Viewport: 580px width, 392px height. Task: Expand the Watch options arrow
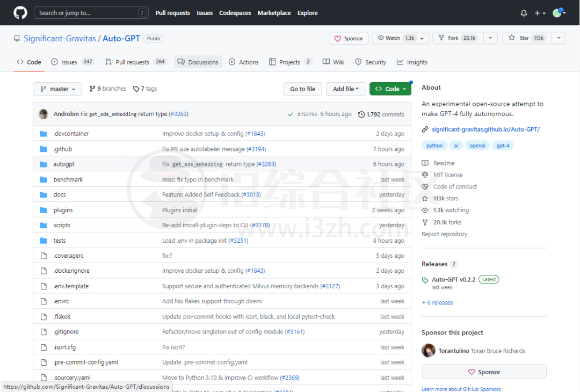[422, 38]
